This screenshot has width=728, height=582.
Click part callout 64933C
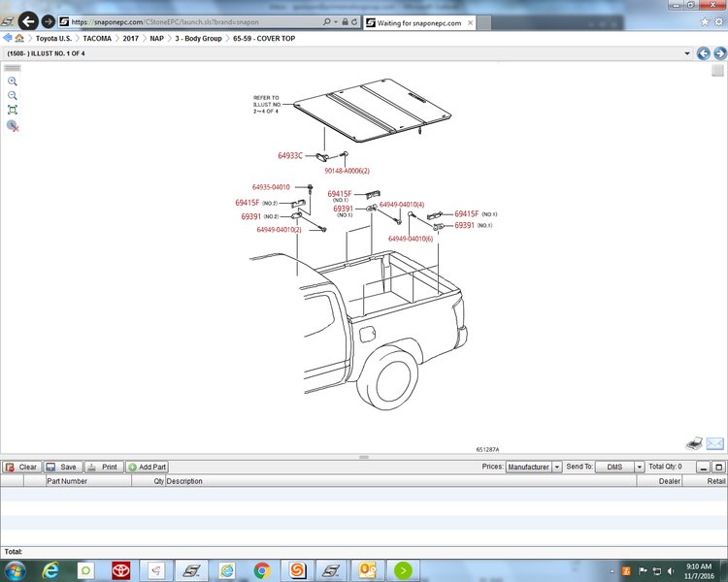coord(290,155)
